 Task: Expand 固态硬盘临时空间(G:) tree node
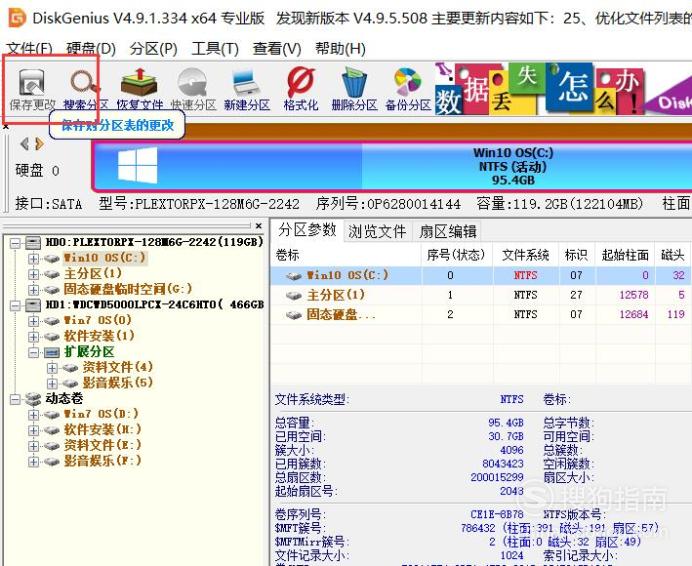click(33, 289)
